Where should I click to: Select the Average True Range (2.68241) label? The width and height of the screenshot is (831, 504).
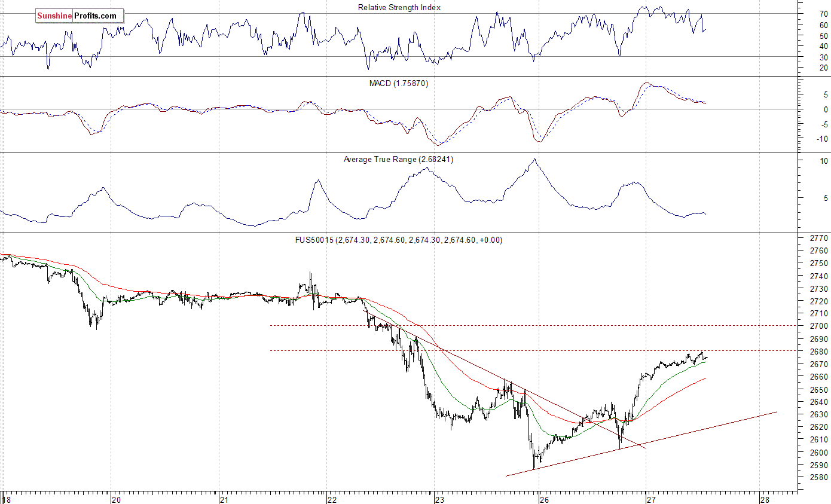pyautogui.click(x=398, y=160)
